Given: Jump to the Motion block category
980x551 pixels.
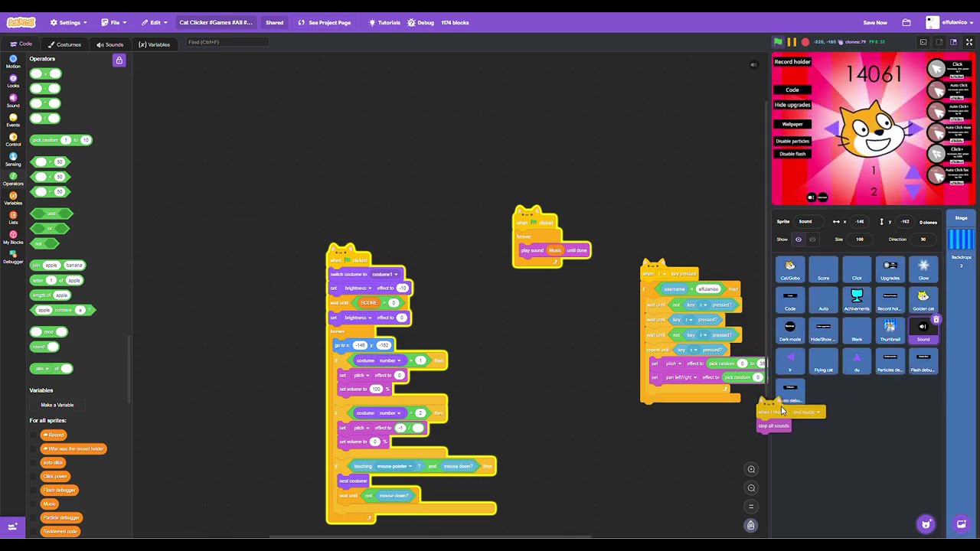Looking at the screenshot, I should (x=13, y=62).
